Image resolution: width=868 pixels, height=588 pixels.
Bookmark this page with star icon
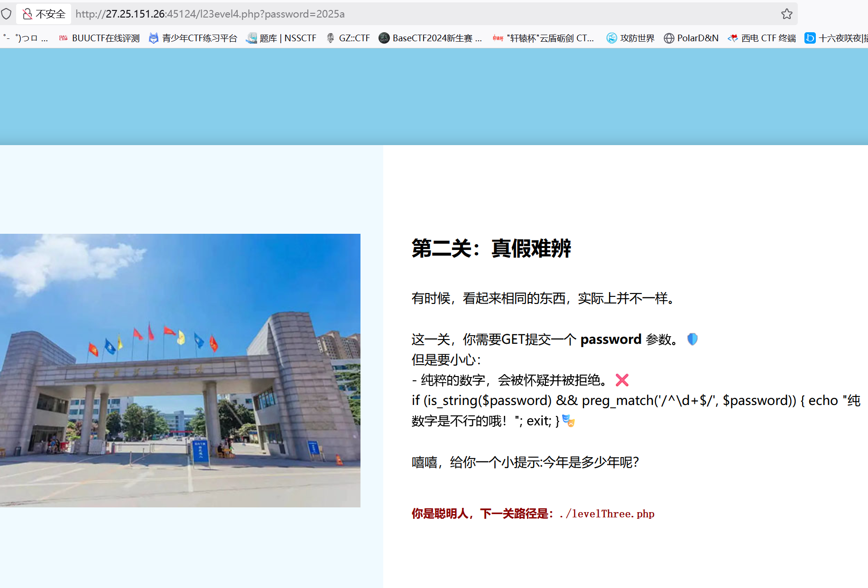tap(786, 14)
